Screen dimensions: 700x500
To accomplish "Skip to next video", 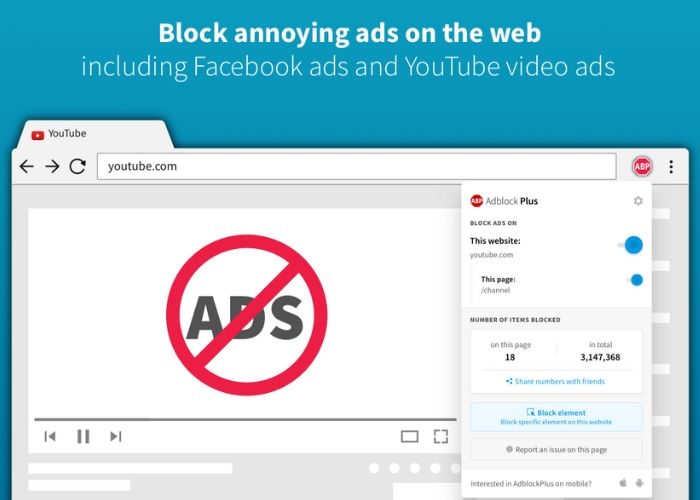I will [116, 436].
